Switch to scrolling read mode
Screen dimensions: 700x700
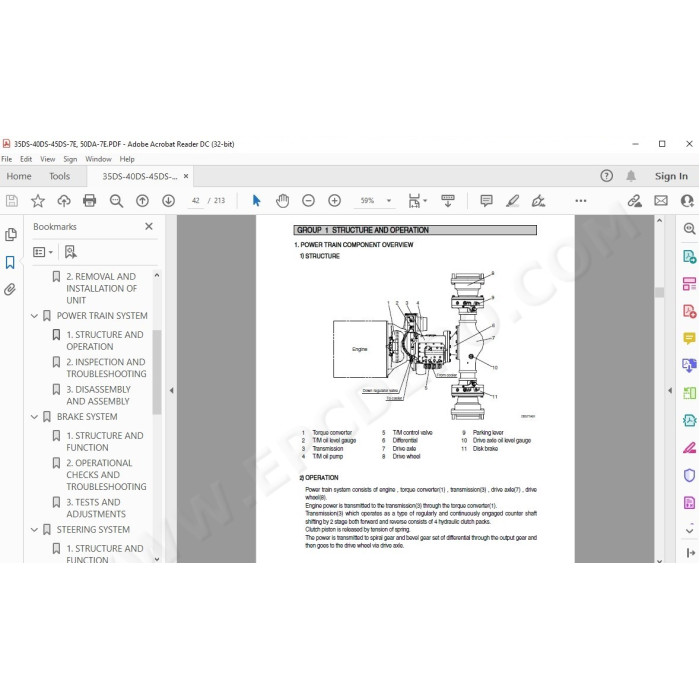[447, 201]
